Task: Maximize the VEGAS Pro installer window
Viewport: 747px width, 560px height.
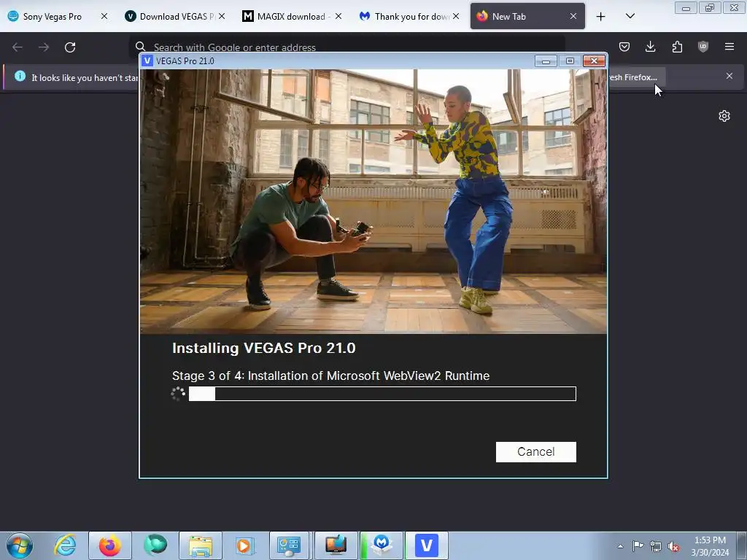Action: click(x=570, y=61)
